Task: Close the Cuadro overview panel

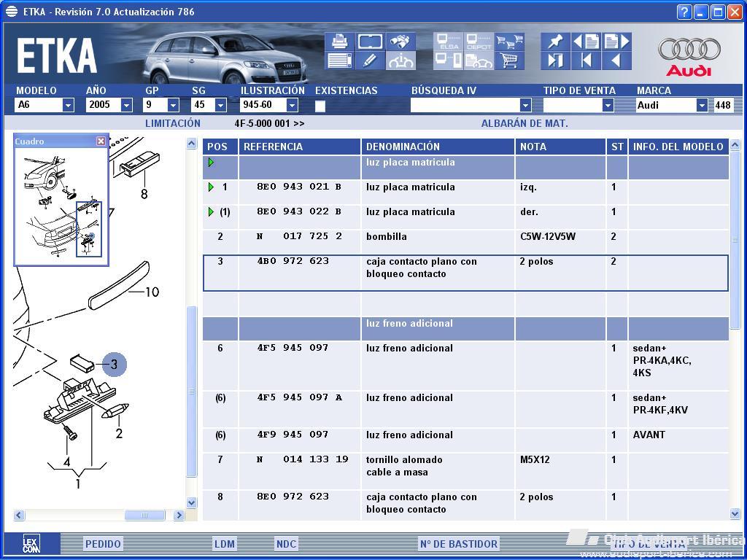Action: pyautogui.click(x=101, y=141)
